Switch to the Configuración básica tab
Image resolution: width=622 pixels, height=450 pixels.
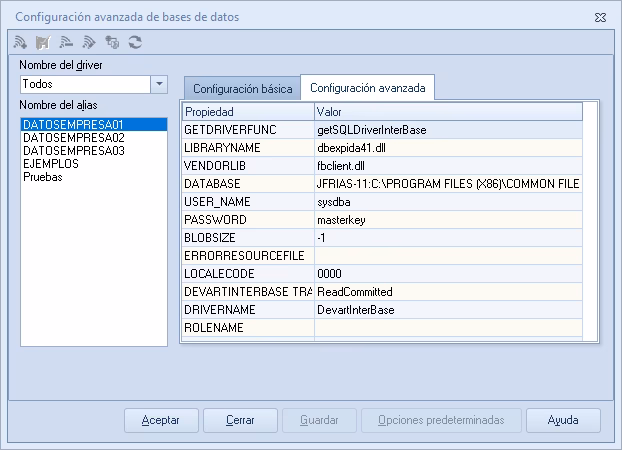242,88
